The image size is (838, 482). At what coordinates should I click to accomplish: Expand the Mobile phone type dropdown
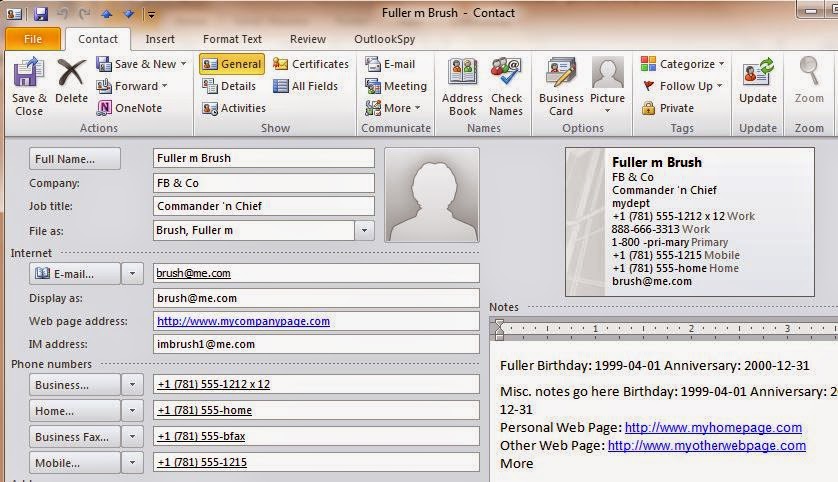click(132, 463)
